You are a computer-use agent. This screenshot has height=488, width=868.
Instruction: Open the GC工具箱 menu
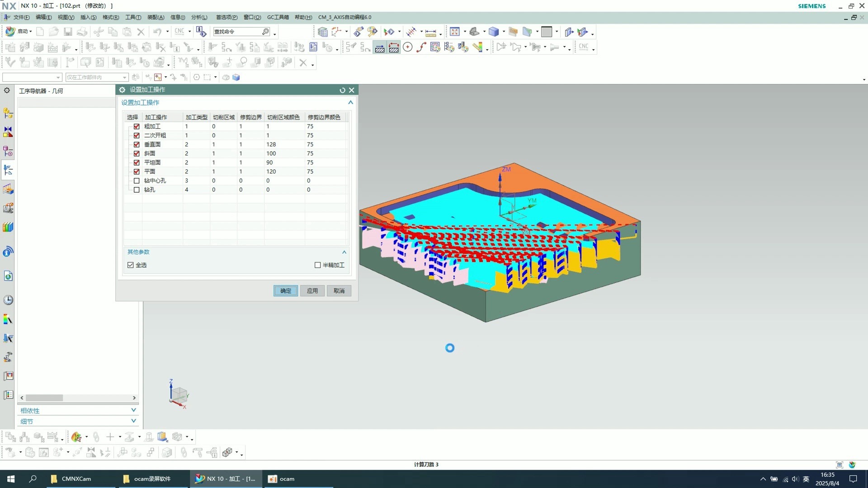278,17
